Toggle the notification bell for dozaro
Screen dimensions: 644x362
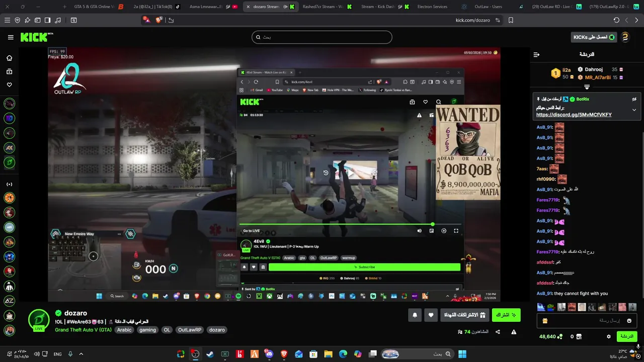click(415, 315)
